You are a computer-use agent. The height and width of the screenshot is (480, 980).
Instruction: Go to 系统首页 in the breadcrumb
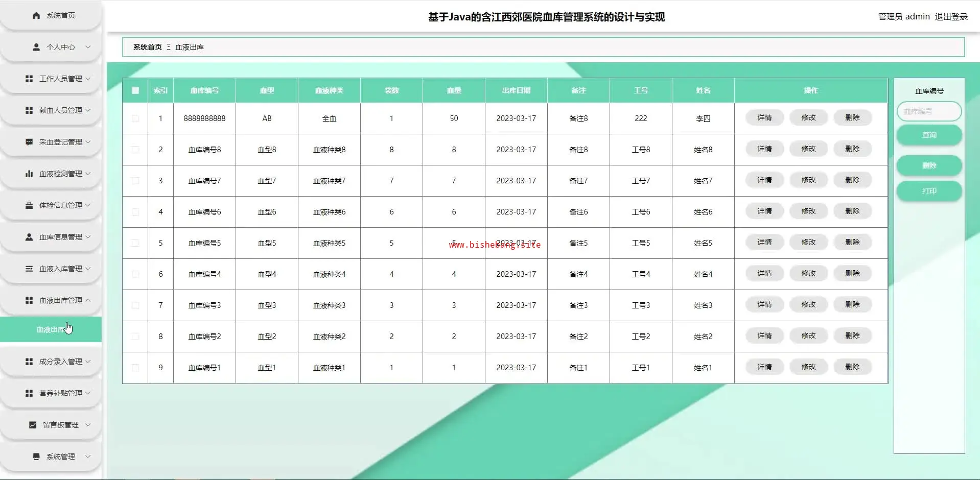(147, 47)
